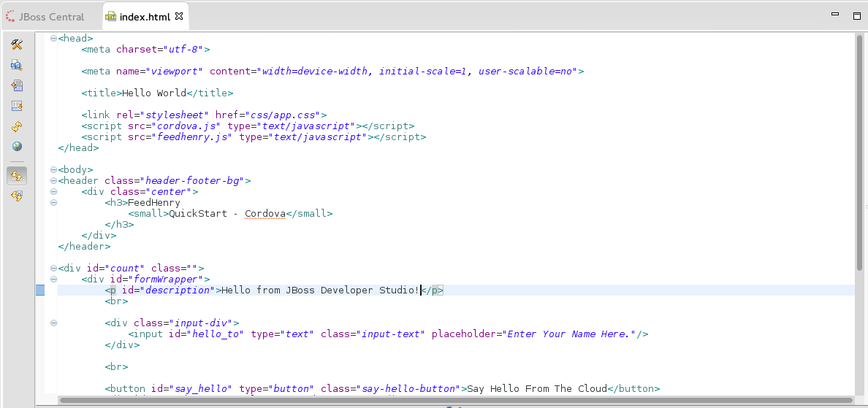Click the 'stylesheet' rel value

pyautogui.click(x=175, y=115)
